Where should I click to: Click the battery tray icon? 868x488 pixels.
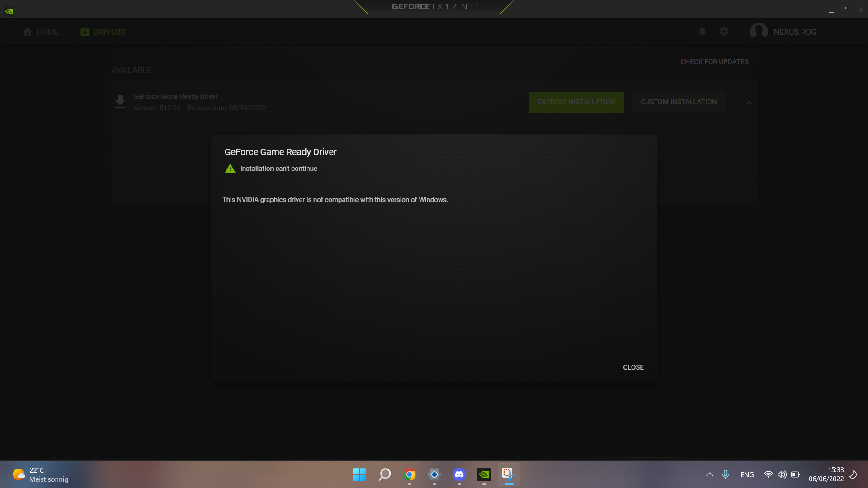(796, 474)
